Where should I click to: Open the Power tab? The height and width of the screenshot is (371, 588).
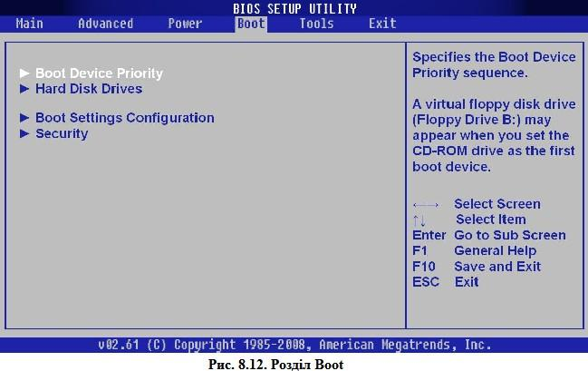(x=185, y=24)
